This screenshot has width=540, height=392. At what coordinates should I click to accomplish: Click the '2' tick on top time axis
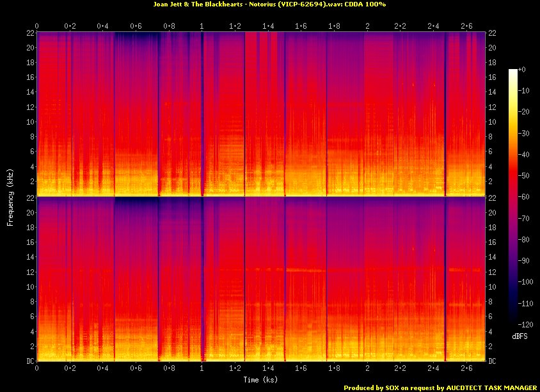coord(367,26)
